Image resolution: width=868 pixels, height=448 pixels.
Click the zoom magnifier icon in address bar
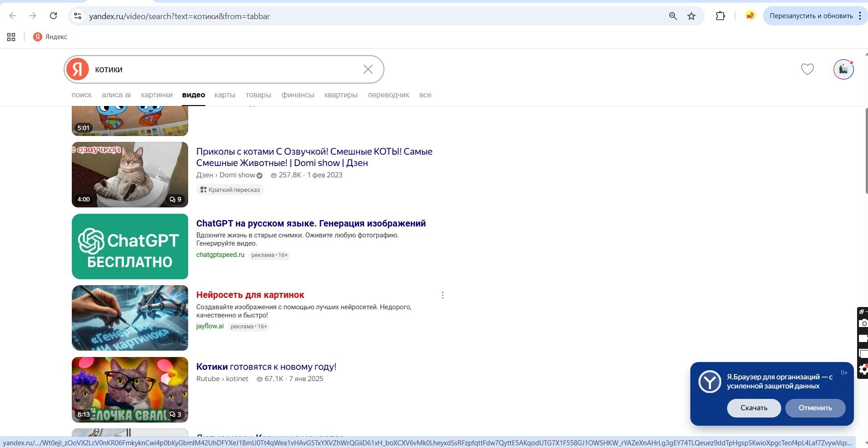[x=673, y=16]
